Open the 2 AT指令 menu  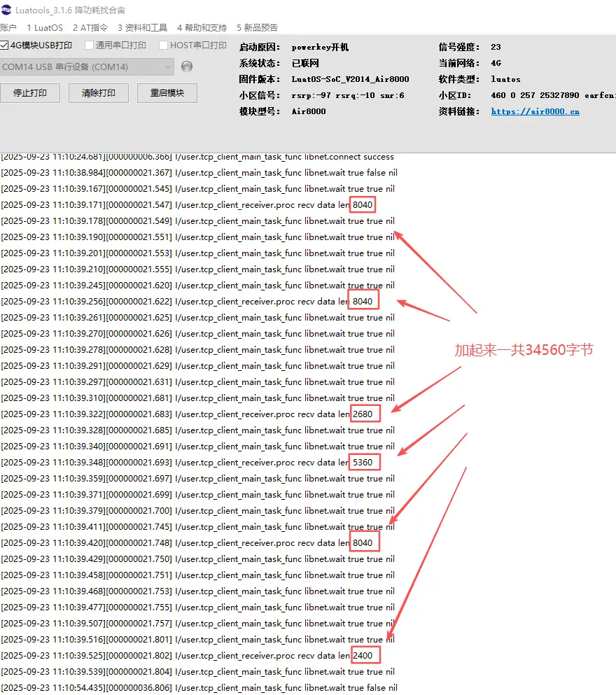coord(90,27)
